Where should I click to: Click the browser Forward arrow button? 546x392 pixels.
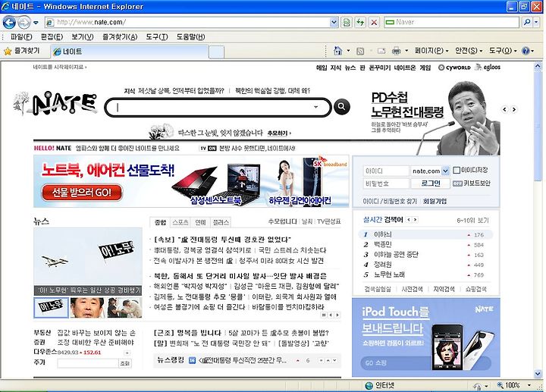[24, 23]
